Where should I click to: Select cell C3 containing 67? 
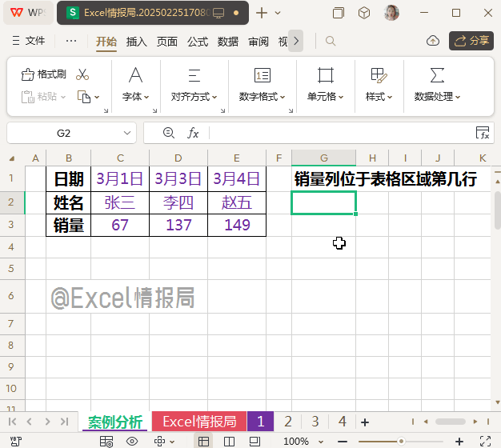(120, 226)
